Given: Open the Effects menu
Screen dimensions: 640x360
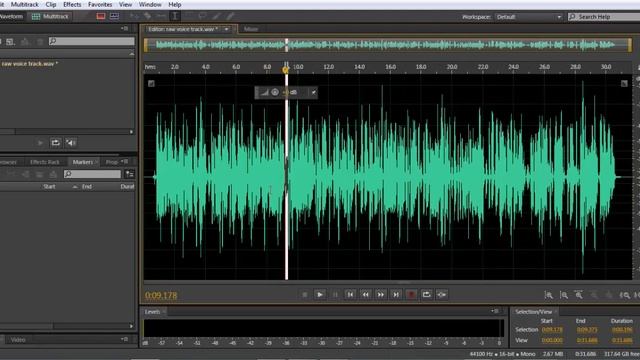Looking at the screenshot, I should [72, 4].
